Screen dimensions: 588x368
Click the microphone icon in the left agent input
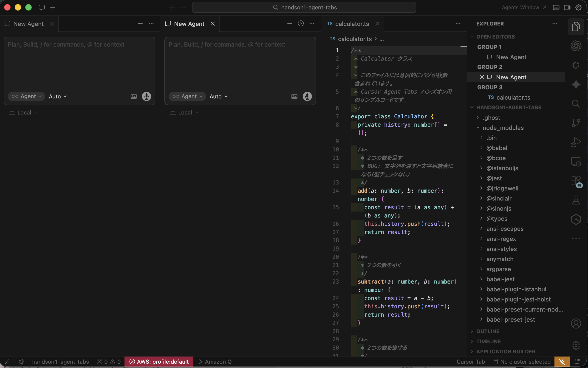[x=146, y=96]
